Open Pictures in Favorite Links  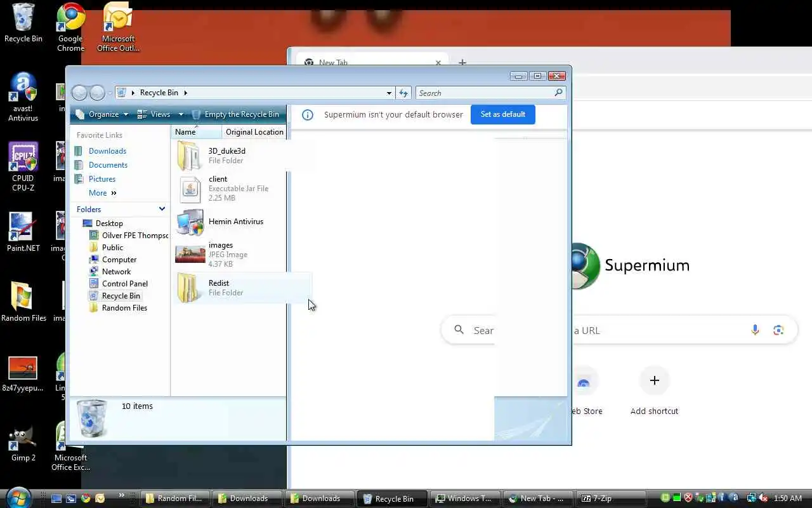(x=102, y=179)
